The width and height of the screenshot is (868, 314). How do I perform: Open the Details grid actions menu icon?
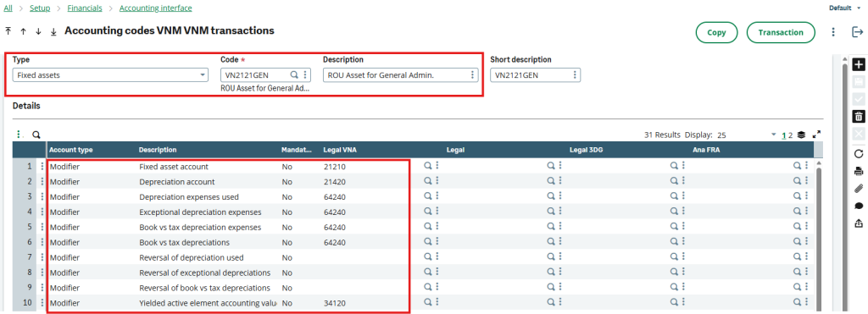(x=19, y=135)
